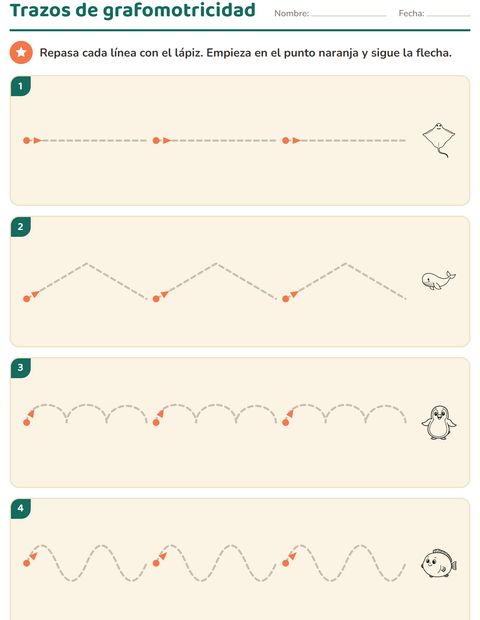Click the Fecha blank line field

coord(448,15)
